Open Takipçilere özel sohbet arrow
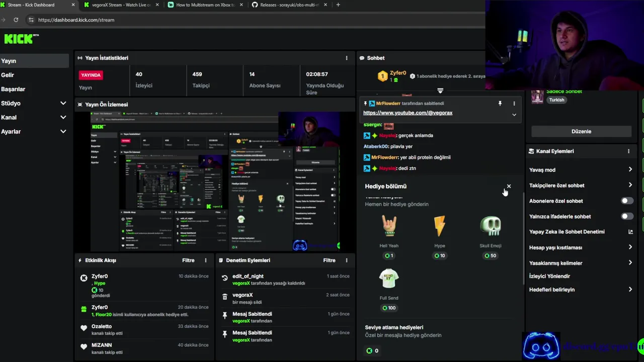Screen dimensions: 644x362 pos(630,185)
